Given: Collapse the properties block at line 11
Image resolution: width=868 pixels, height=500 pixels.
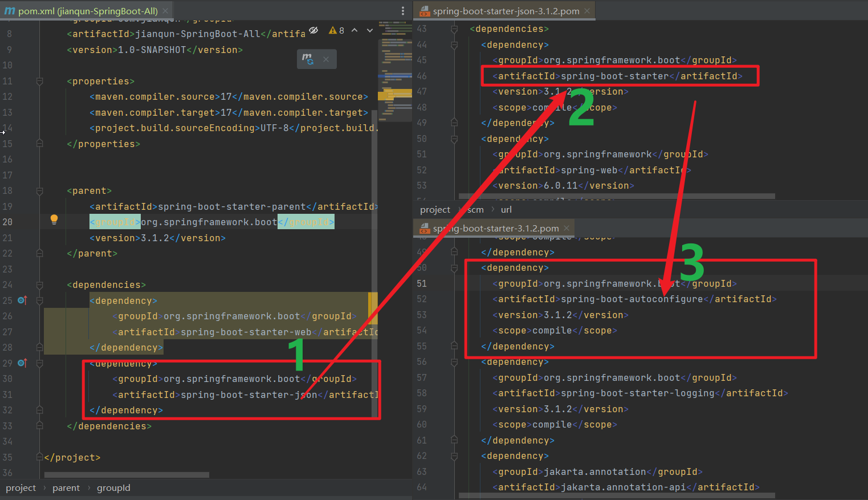Looking at the screenshot, I should click(39, 81).
